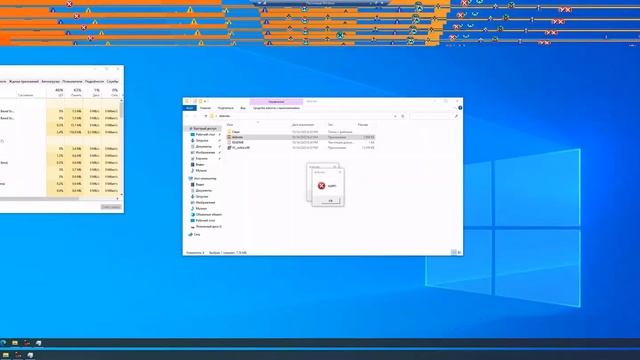
Task: Click the purple Управление contextual tab
Action: coord(276,102)
